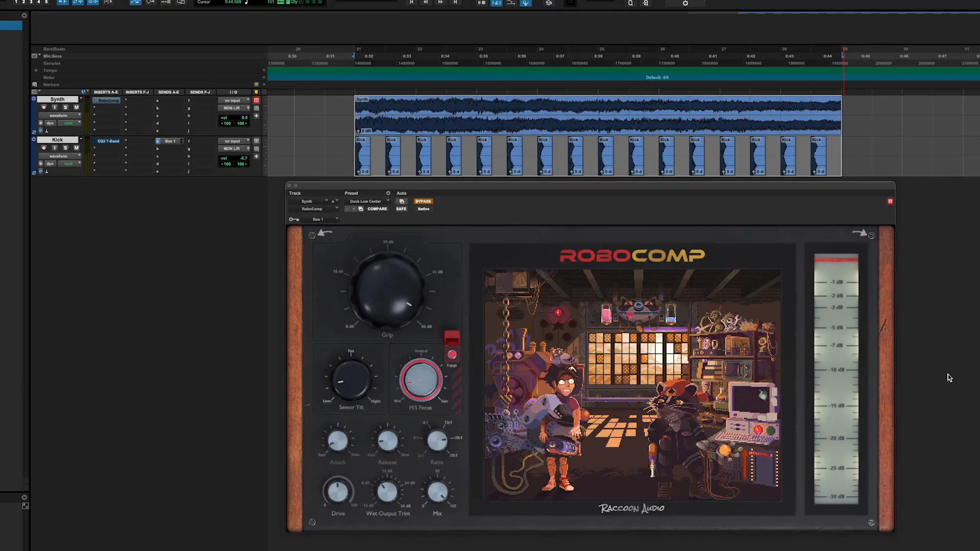Adjust the large Grip knob

coord(387,291)
